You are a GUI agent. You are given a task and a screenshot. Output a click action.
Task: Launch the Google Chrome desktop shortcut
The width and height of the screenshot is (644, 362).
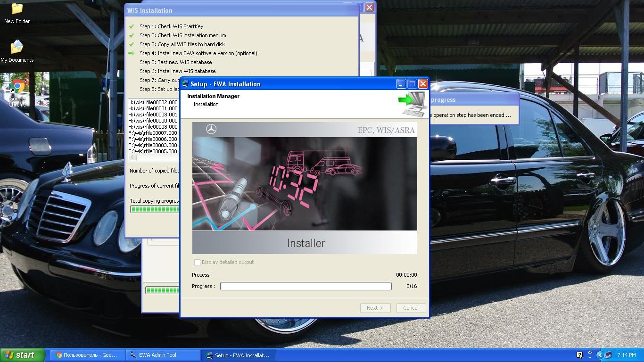17,93
